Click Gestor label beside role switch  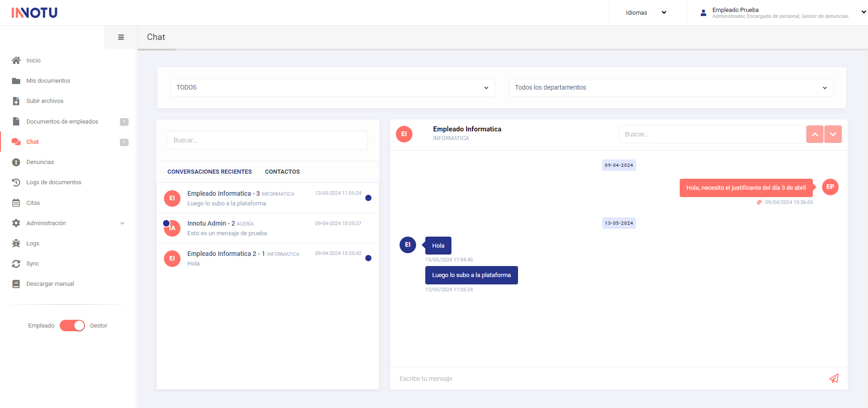(99, 326)
